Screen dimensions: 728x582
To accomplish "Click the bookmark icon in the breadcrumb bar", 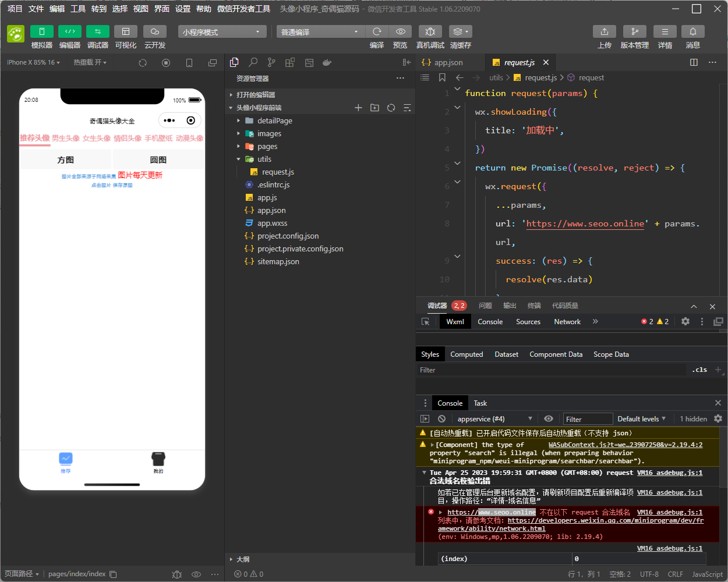I will coord(442,77).
